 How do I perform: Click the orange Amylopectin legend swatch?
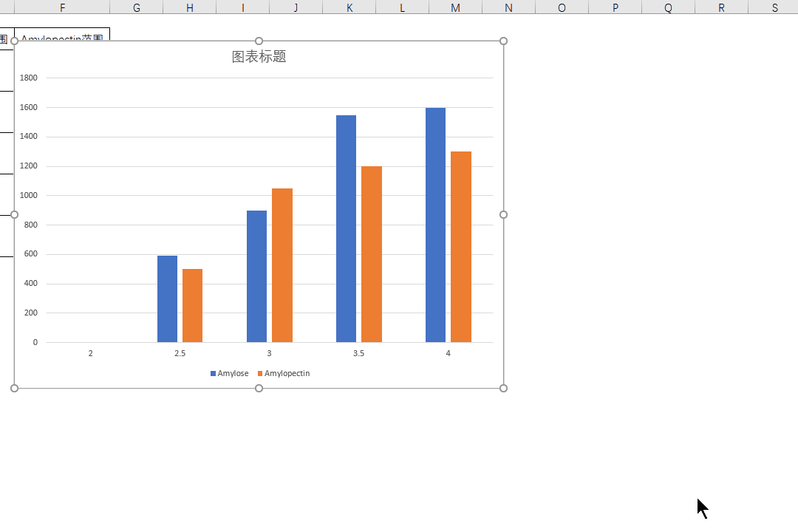(x=260, y=373)
